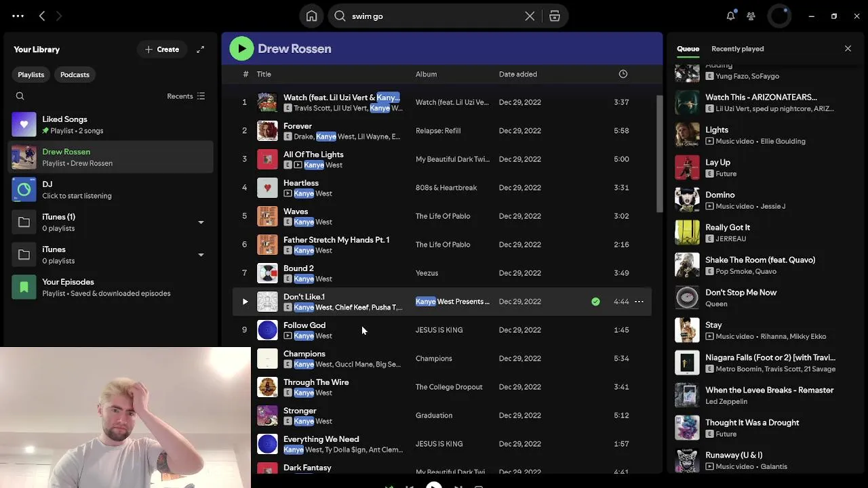The image size is (868, 488).
Task: Open the Champions track title
Action: (x=304, y=354)
